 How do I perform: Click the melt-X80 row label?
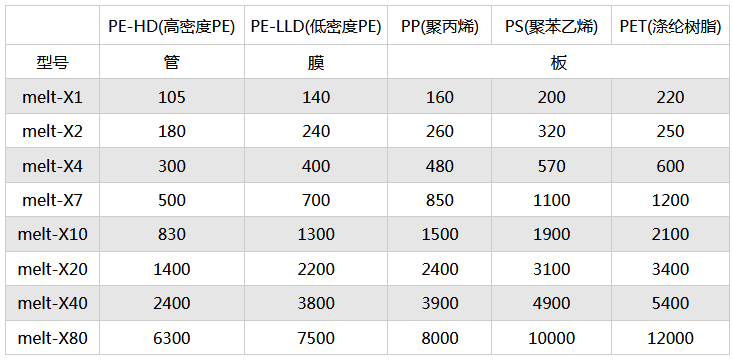(x=52, y=338)
